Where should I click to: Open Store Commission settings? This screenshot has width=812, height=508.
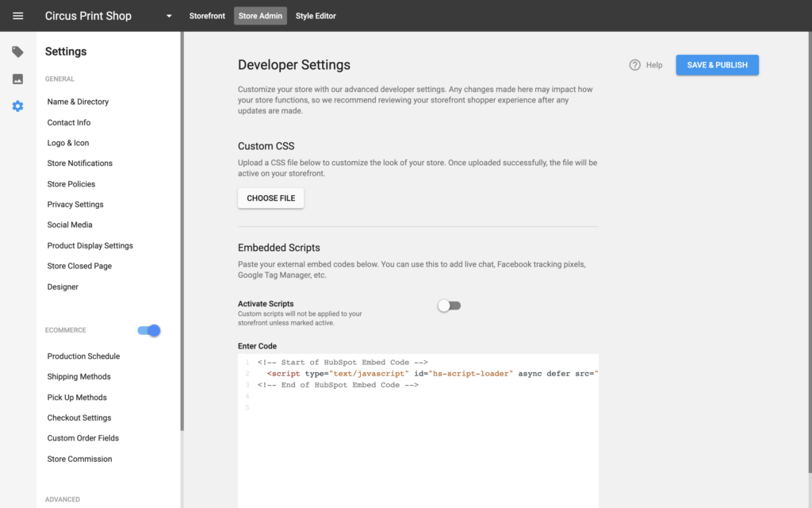click(x=79, y=459)
